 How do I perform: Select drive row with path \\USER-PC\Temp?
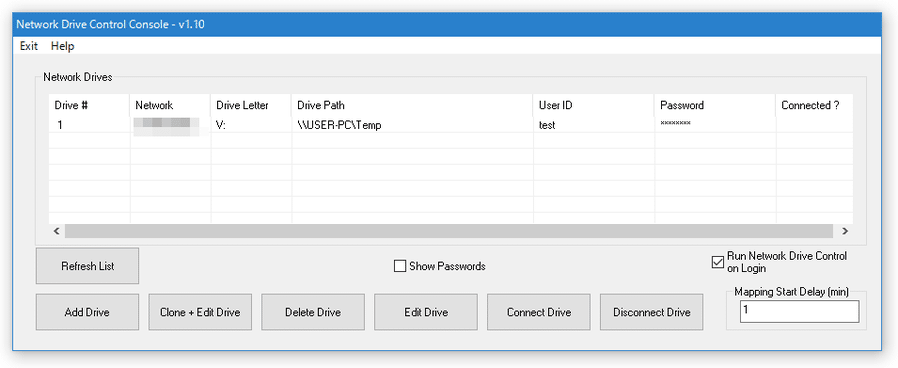(x=451, y=125)
